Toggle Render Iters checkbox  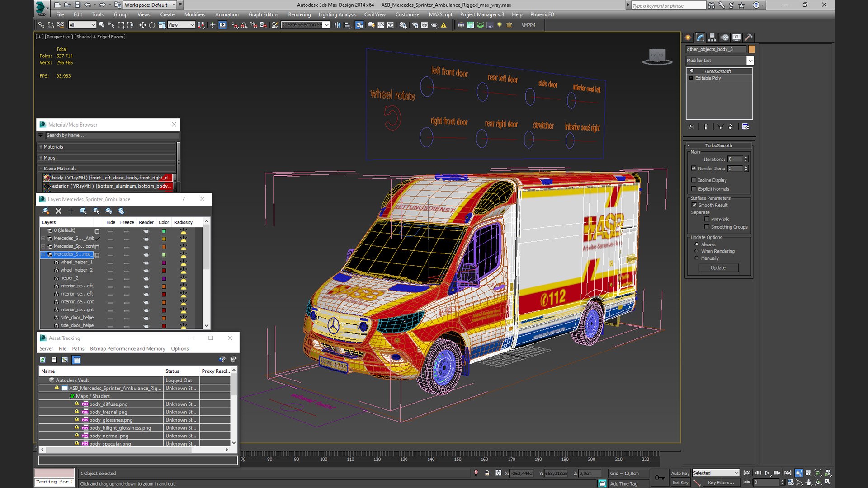[x=694, y=169]
